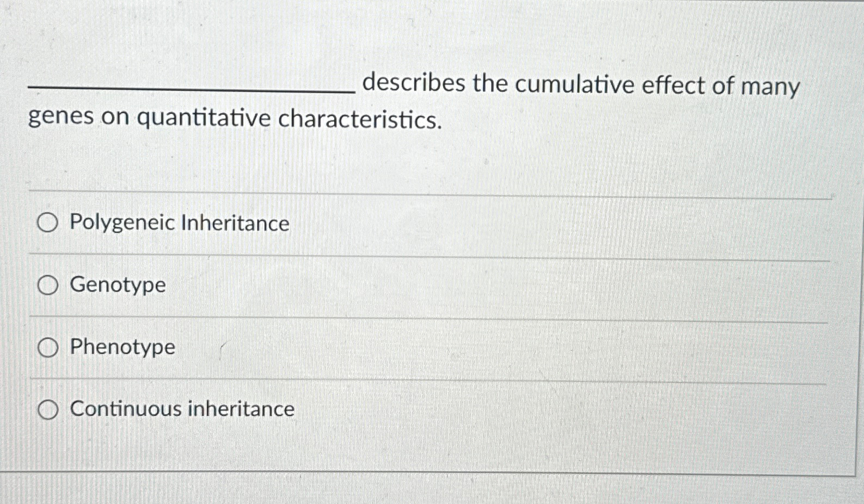Image resolution: width=864 pixels, height=504 pixels.
Task: Click the first answer row
Action: coord(381,223)
